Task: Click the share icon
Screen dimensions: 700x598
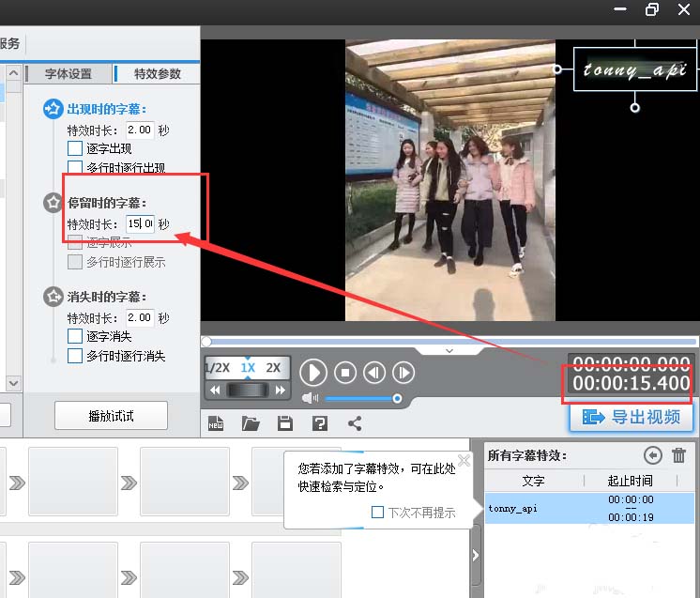Action: click(355, 423)
